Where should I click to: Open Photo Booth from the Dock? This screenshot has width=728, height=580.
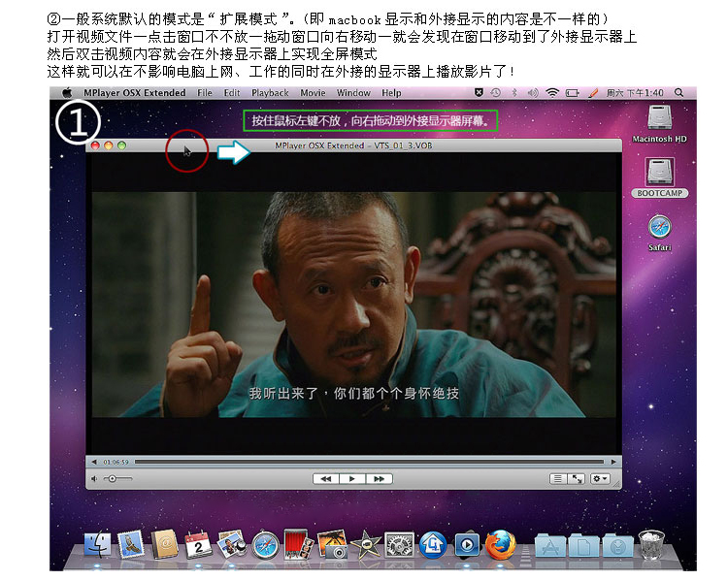click(x=298, y=544)
